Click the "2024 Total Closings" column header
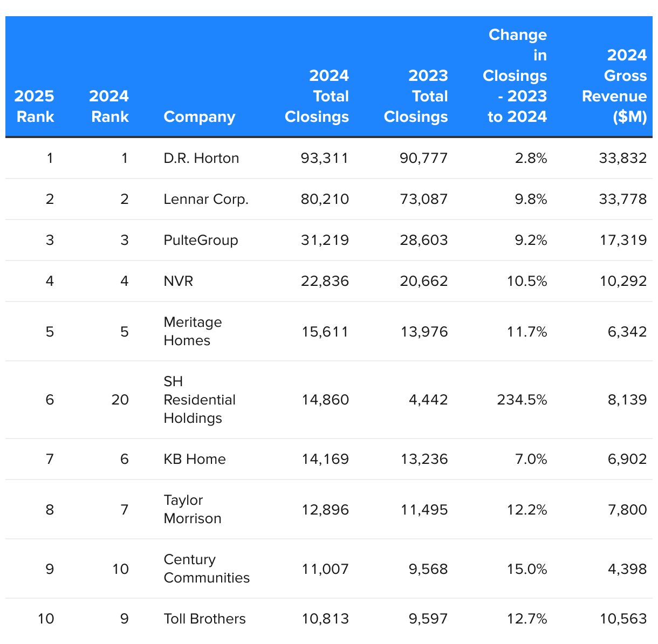The image size is (658, 644). pos(317,96)
